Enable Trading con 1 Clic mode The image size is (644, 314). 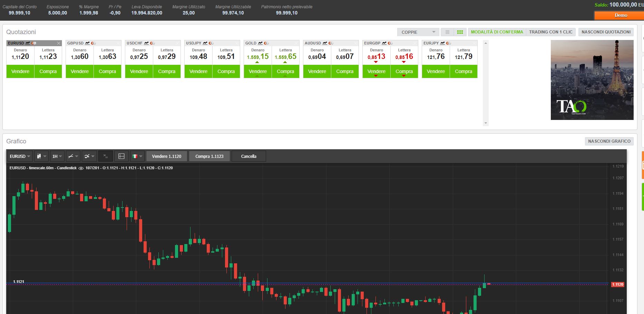(x=550, y=32)
